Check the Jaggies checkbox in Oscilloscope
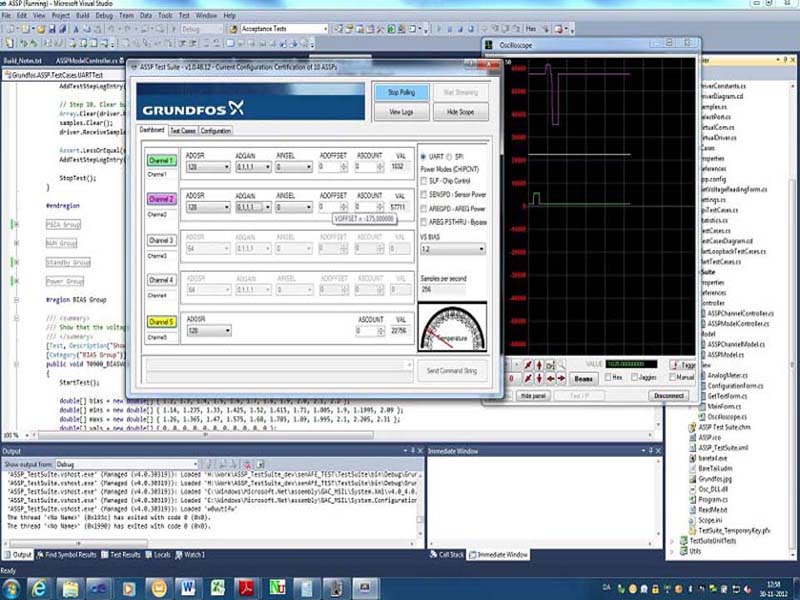The height and width of the screenshot is (600, 800). click(634, 377)
